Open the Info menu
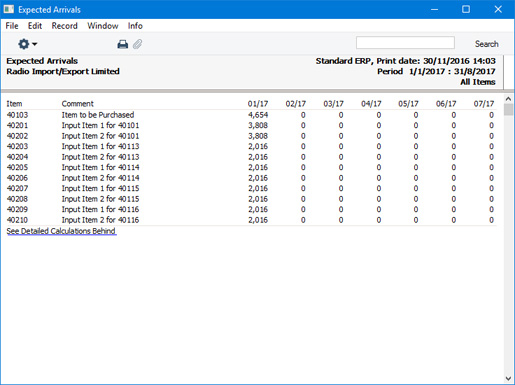The width and height of the screenshot is (515, 385). coord(135,26)
